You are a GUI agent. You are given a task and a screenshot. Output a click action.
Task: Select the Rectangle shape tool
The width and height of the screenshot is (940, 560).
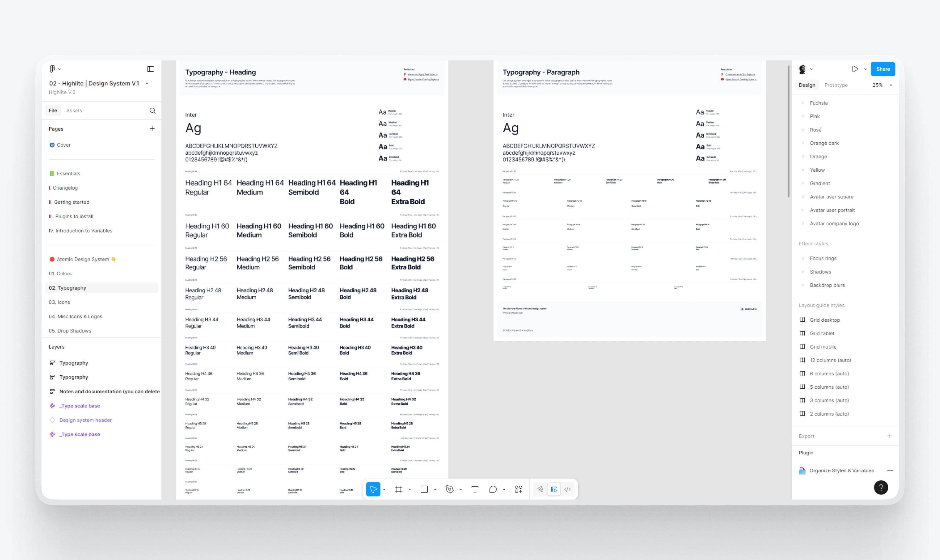click(424, 489)
